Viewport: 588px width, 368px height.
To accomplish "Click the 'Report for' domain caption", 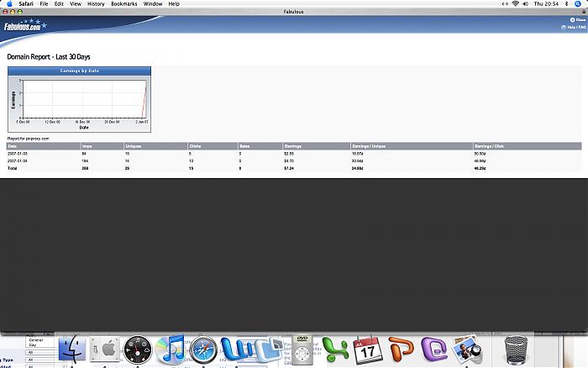I will [28, 139].
